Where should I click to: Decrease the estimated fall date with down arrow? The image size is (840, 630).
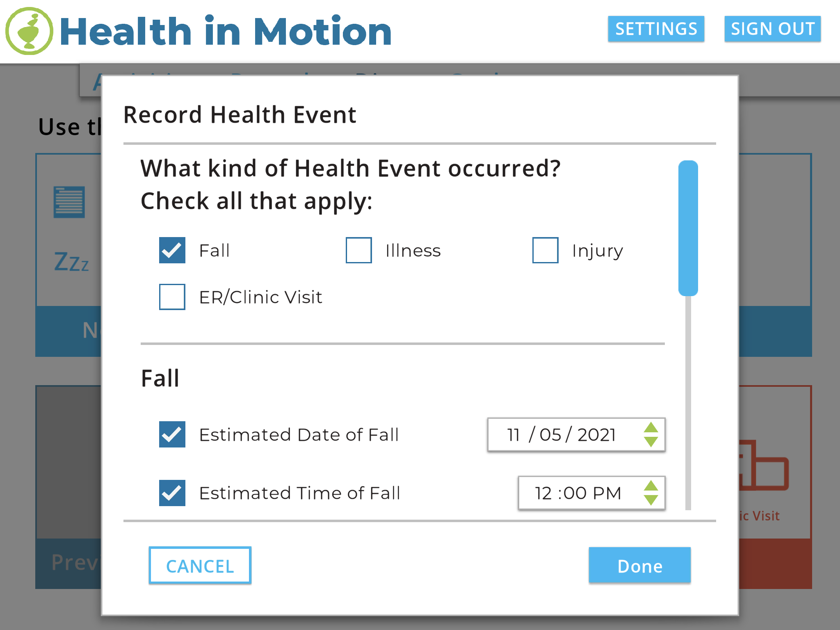tap(651, 442)
